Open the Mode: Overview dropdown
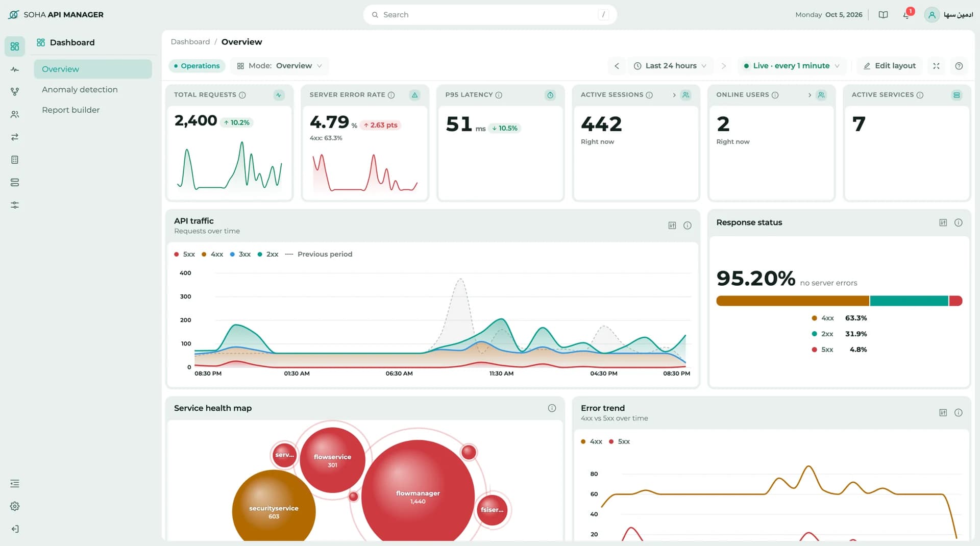The image size is (980, 546). tap(280, 66)
